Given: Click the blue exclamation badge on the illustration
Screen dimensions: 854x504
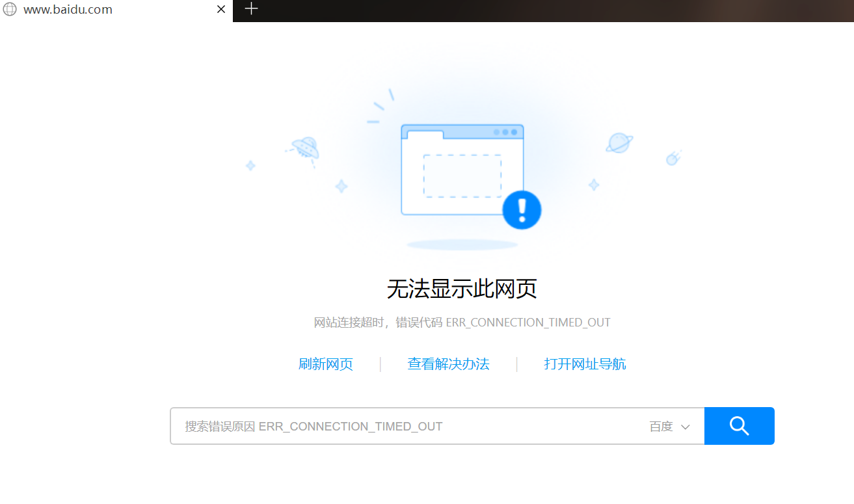Looking at the screenshot, I should (522, 209).
